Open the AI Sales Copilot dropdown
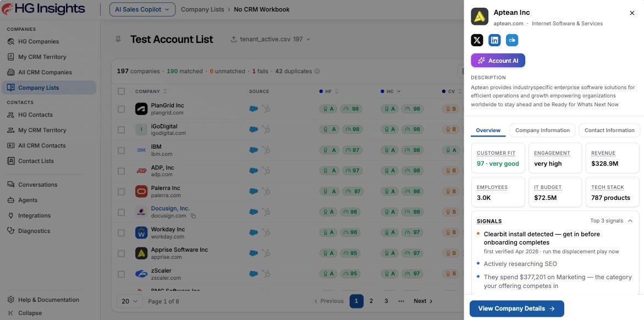 pos(142,9)
